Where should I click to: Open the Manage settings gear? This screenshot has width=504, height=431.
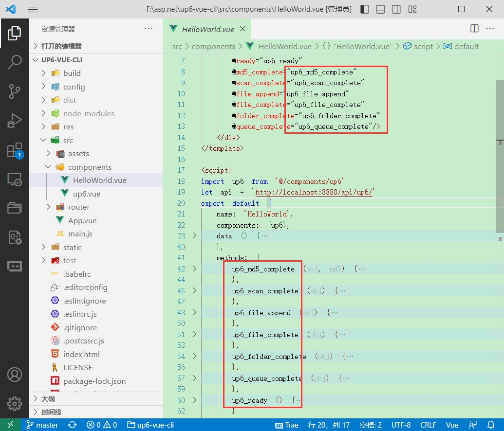pyautogui.click(x=14, y=403)
